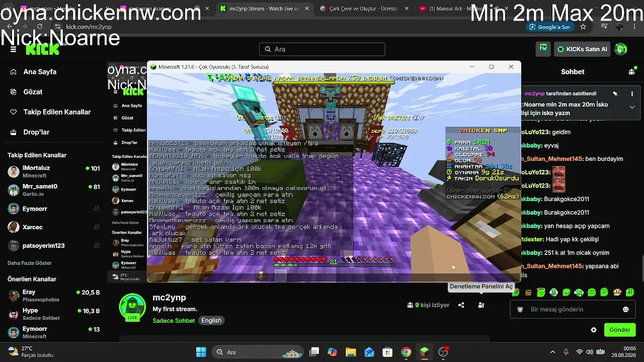The height and width of the screenshot is (362, 644).
Task: Expand followed list with Daha Fazla Göster
Action: click(x=30, y=263)
